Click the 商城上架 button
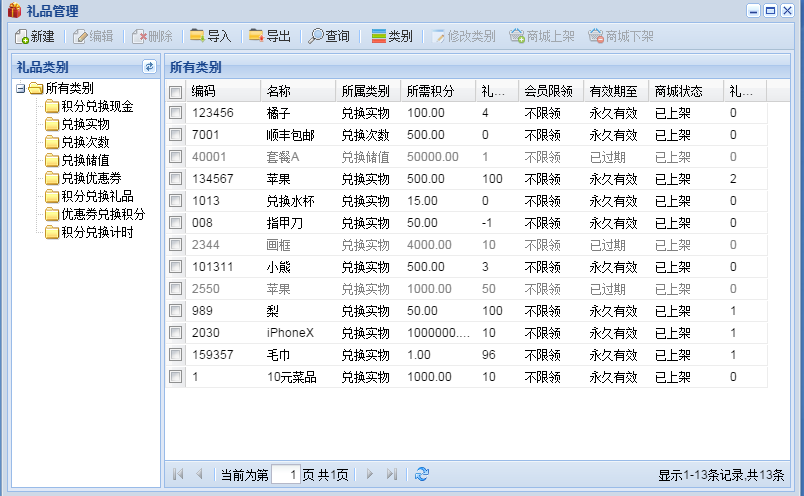 coord(542,36)
